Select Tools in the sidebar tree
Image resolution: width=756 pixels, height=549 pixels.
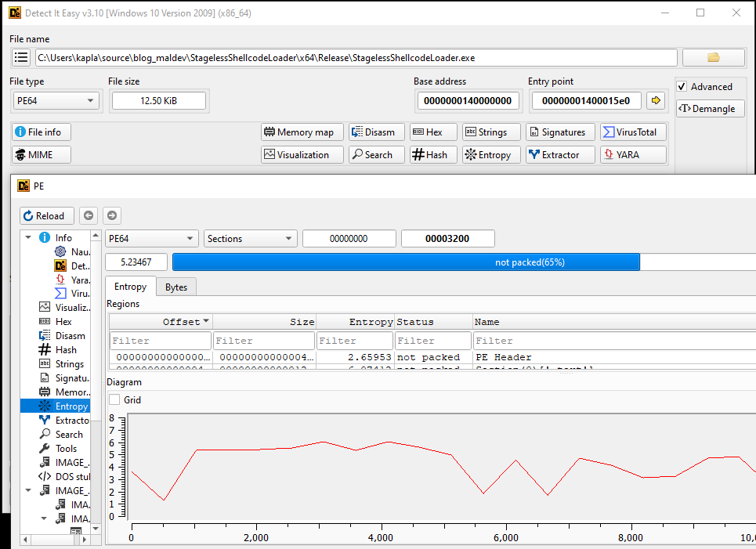[58, 448]
